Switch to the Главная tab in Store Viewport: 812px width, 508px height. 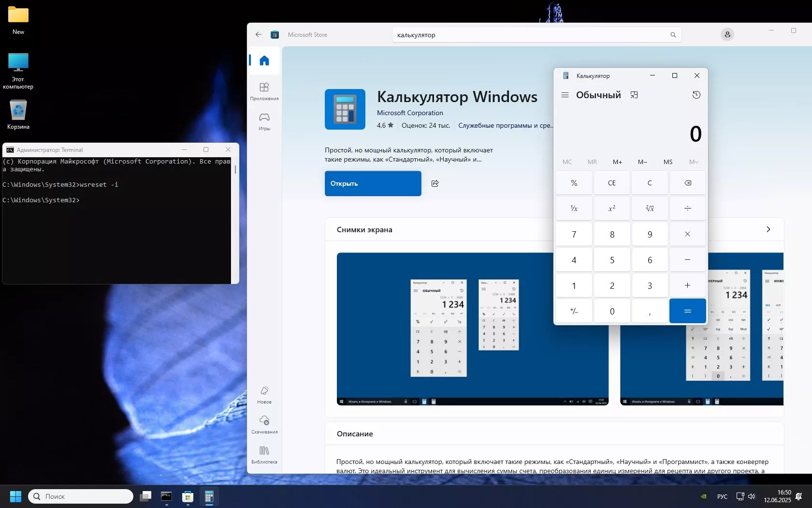click(x=264, y=60)
